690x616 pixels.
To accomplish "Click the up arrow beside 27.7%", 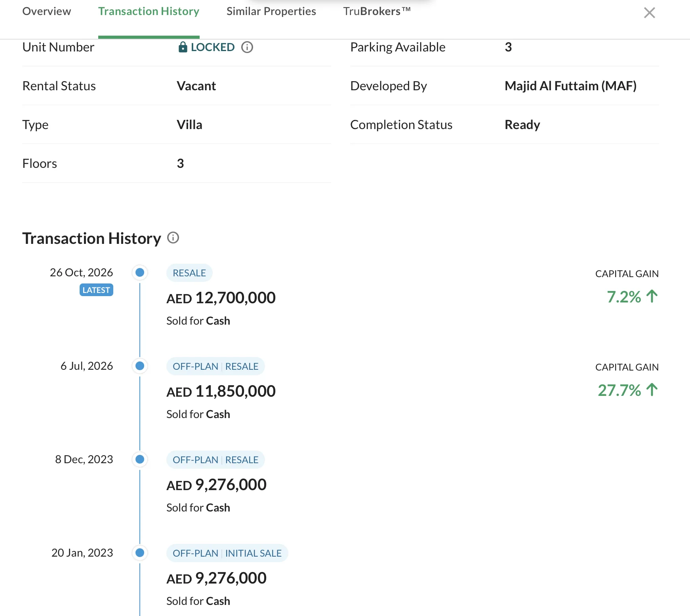I will tap(652, 390).
